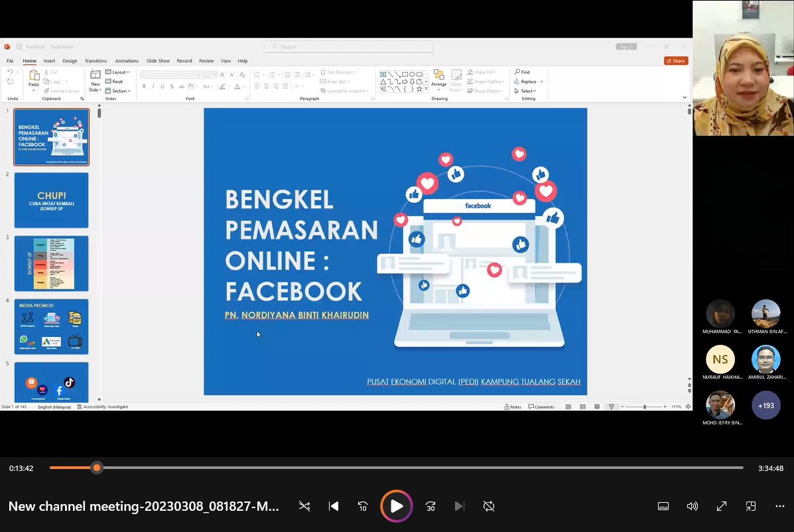Skip back 10 seconds
This screenshot has width=794, height=532.
click(x=363, y=506)
